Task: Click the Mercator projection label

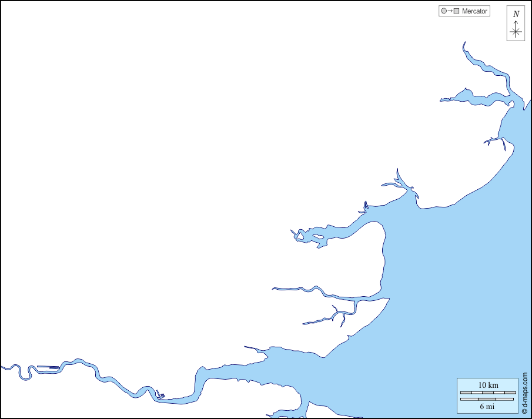Action: (x=474, y=11)
